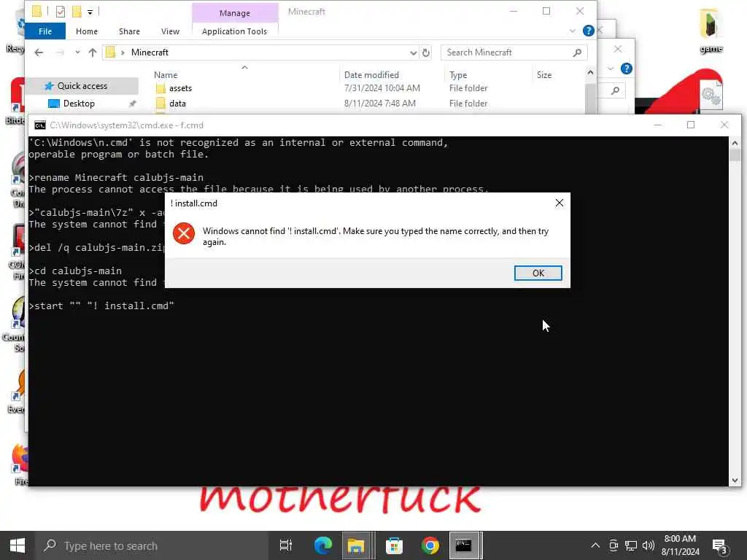Open the Home ribbon tab

(x=87, y=31)
